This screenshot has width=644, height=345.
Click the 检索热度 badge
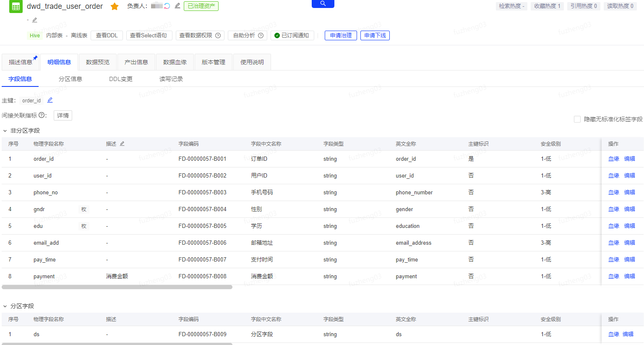tap(511, 6)
